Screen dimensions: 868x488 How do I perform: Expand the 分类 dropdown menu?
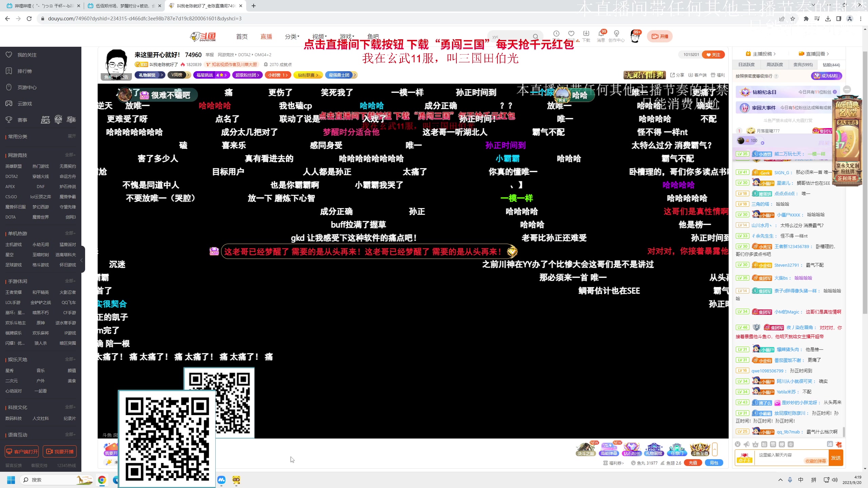[x=292, y=37]
